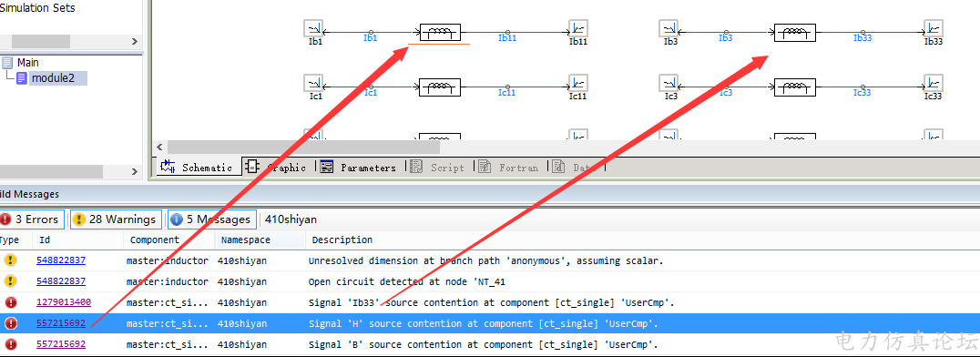Click the Ic1 input signal component icon
This screenshot has height=357, width=980.
click(x=313, y=83)
